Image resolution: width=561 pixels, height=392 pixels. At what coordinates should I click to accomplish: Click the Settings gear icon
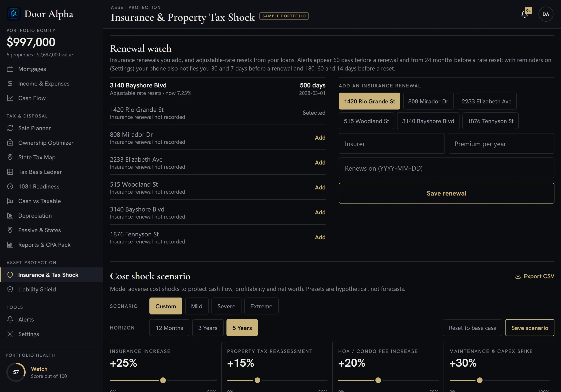pyautogui.click(x=10, y=334)
